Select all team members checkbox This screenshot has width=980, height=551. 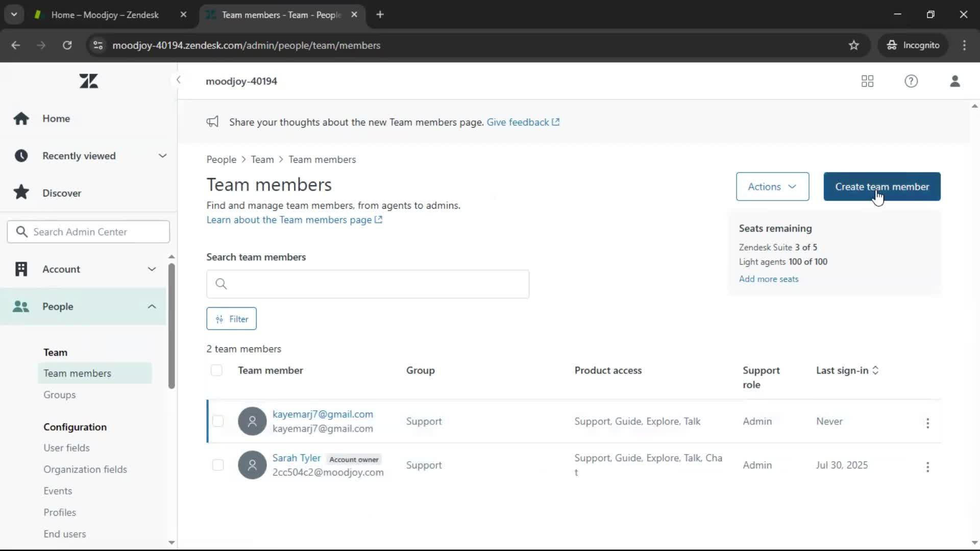[216, 370]
